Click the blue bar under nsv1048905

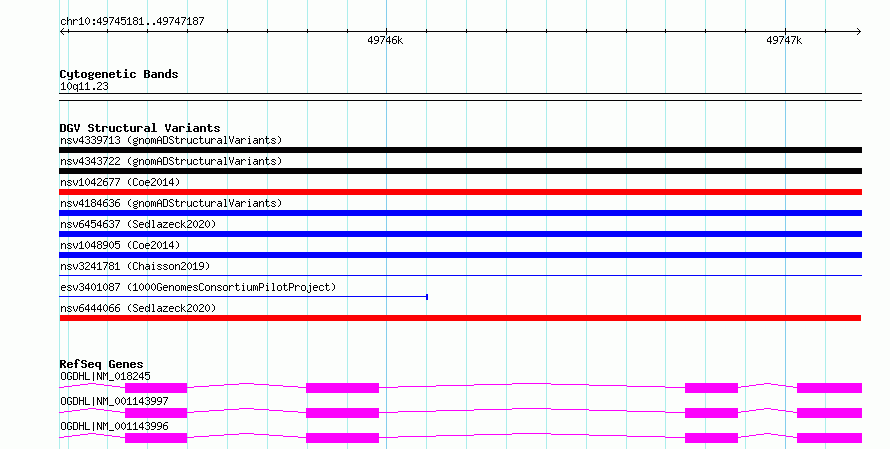(x=460, y=255)
